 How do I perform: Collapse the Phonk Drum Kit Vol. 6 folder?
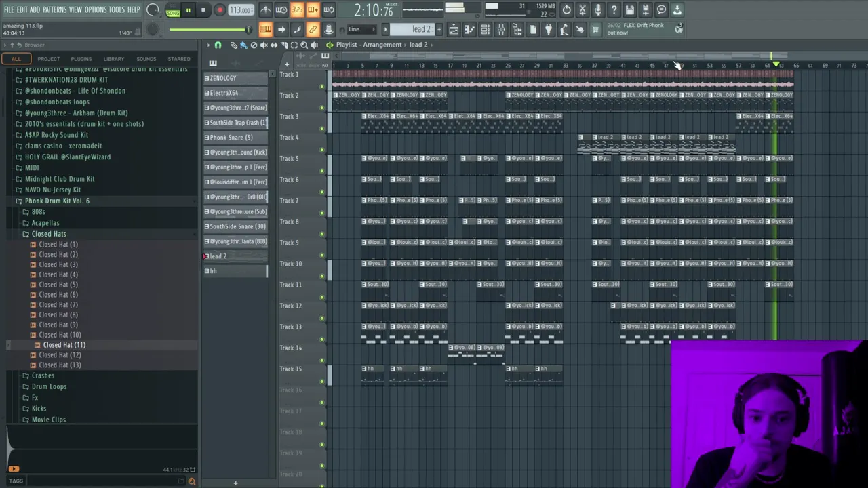pos(57,201)
